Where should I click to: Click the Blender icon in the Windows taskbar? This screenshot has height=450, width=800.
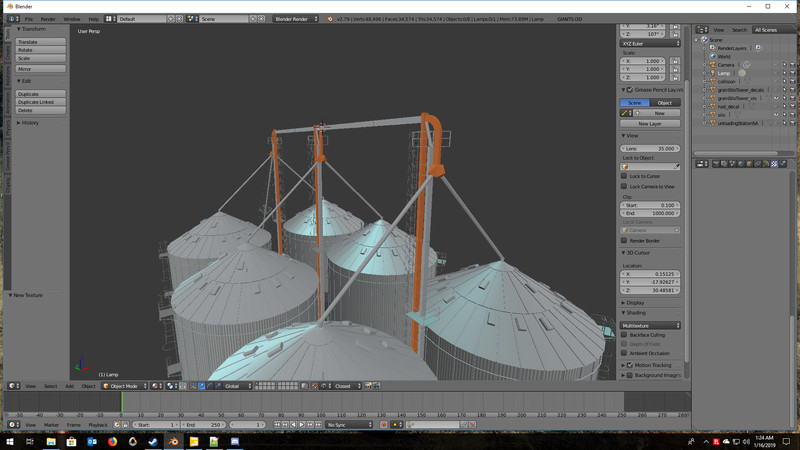click(173, 441)
